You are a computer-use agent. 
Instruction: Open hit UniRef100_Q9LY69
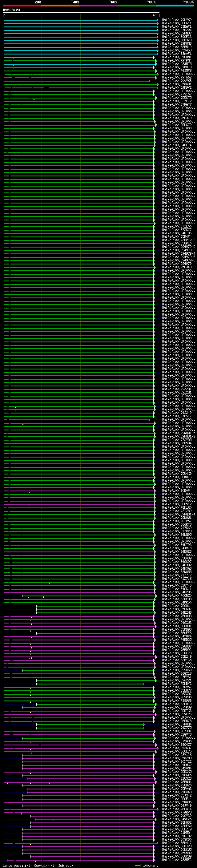(176, 20)
